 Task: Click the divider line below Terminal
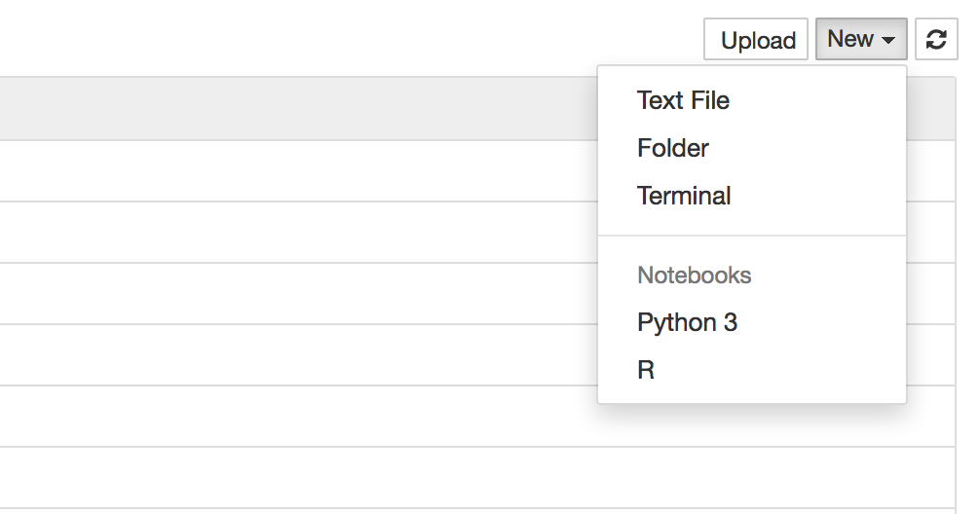752,236
